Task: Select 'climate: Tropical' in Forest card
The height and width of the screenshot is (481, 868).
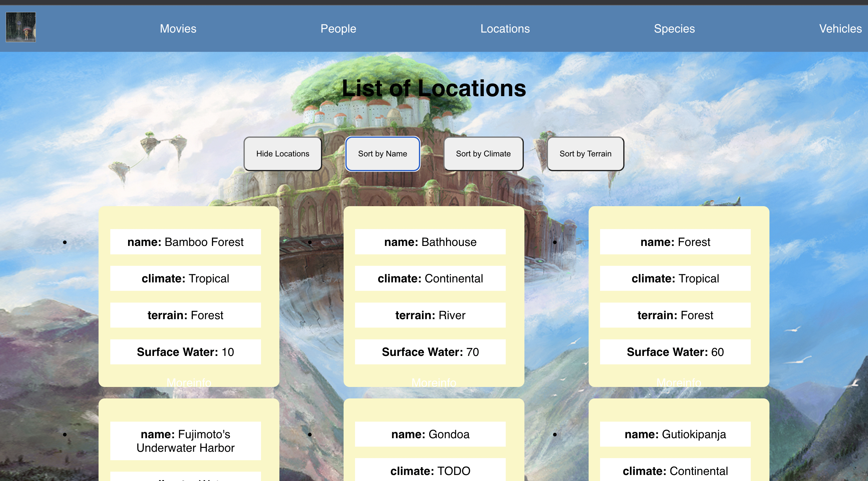Action: click(675, 278)
